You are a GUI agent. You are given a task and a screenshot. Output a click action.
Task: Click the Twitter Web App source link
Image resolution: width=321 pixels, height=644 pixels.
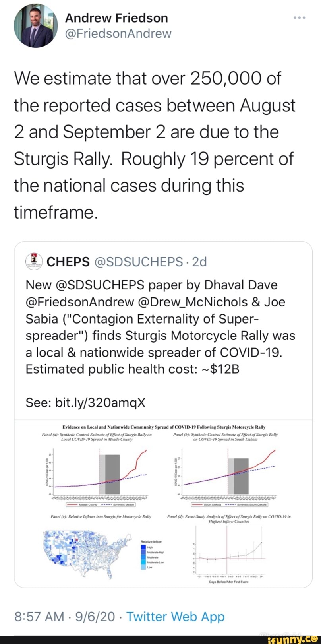click(x=175, y=617)
